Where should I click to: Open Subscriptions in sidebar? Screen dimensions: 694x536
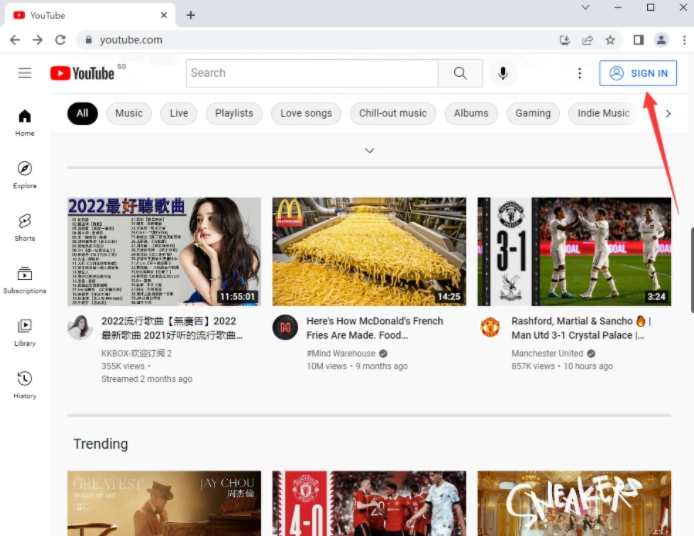[x=25, y=280]
